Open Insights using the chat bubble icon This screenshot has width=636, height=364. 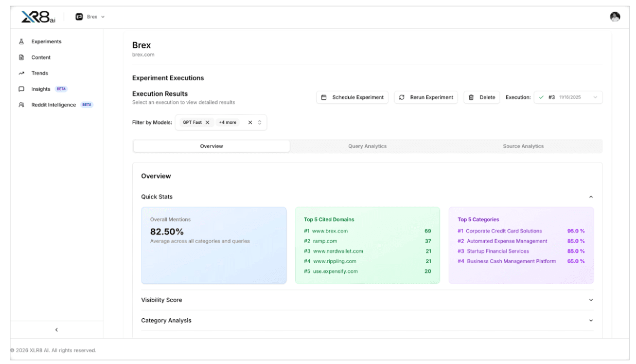click(21, 88)
